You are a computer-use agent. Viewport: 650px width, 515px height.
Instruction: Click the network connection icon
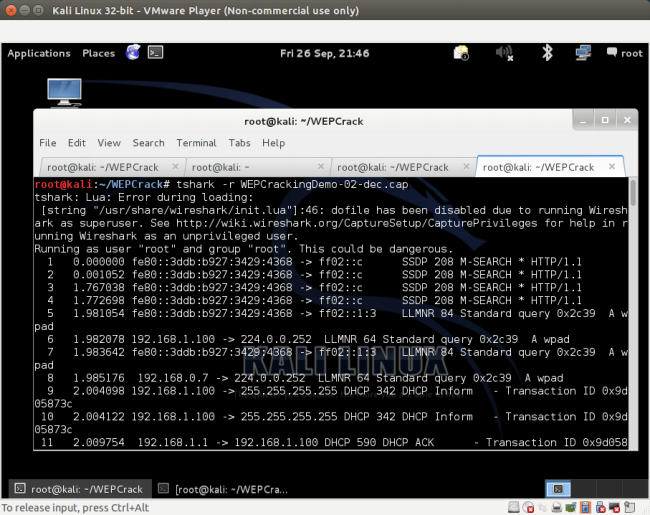tap(580, 53)
